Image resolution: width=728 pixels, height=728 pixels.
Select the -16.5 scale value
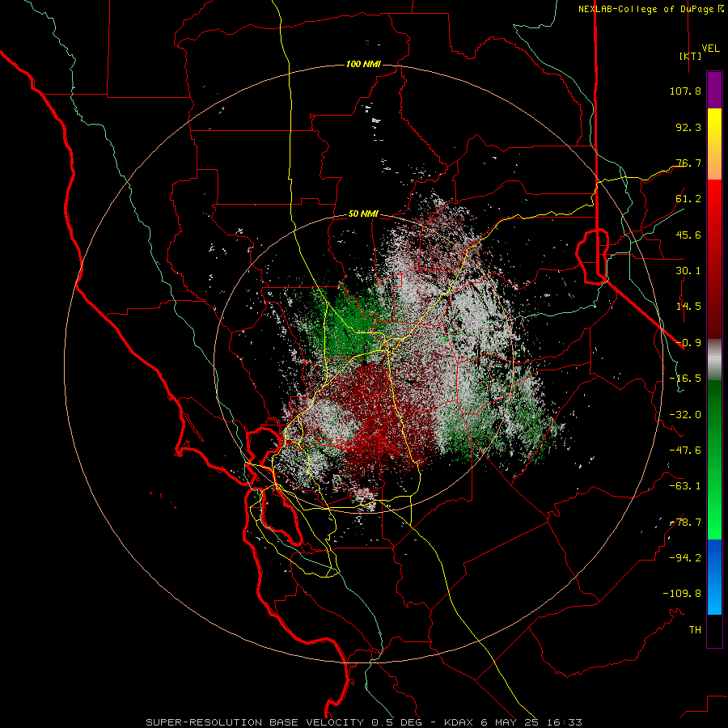click(x=685, y=378)
